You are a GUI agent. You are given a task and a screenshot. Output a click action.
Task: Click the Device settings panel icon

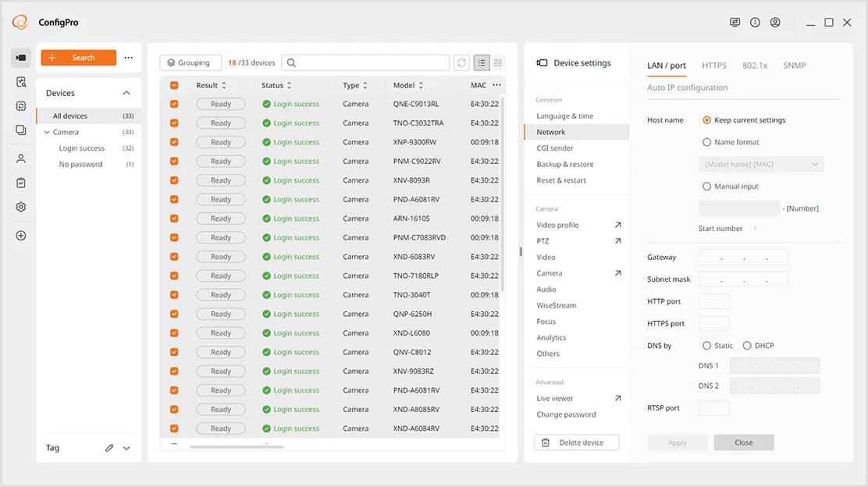(x=542, y=63)
